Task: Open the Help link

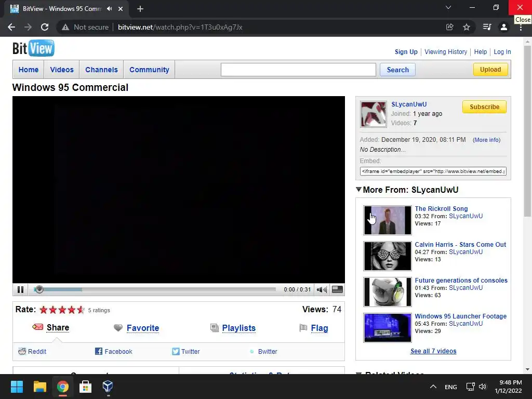Action: (481, 52)
